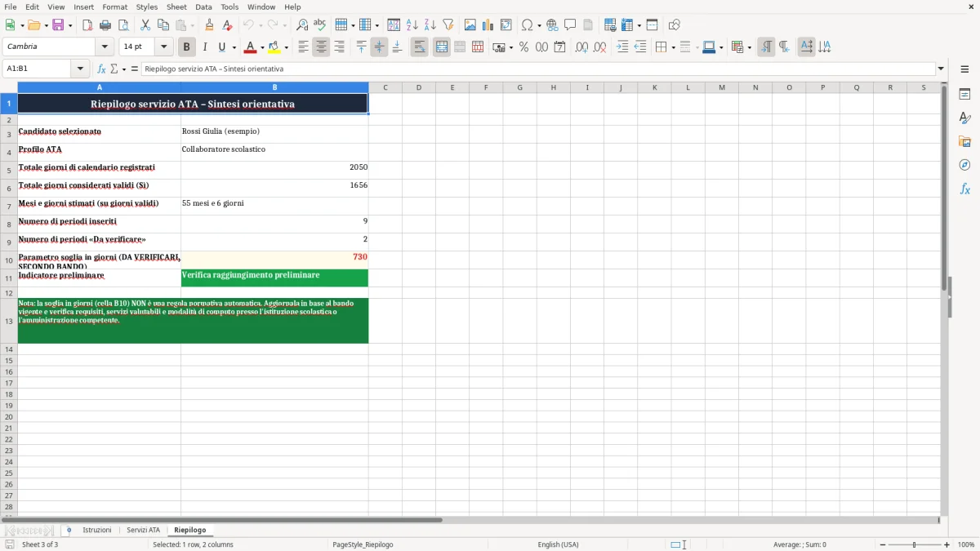Click the Save document icon
Viewport: 980px width, 551px height.
(x=58, y=25)
